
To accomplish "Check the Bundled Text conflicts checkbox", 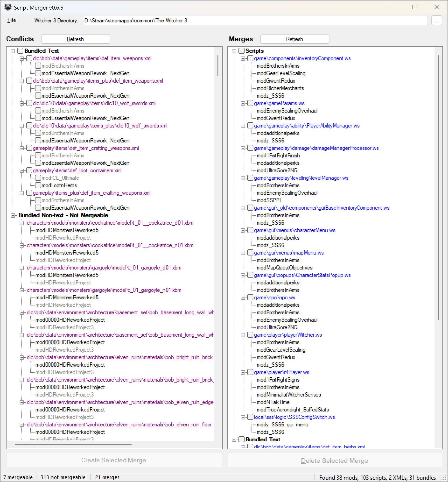I will coord(20,51).
